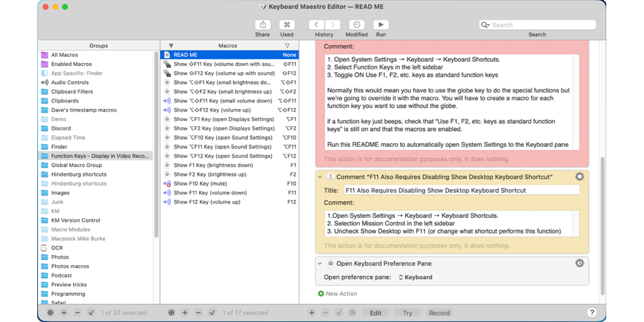Select Show ⌥F10 Key (open Sound Settings)
Image resolution: width=644 pixels, height=322 pixels.
point(230,137)
